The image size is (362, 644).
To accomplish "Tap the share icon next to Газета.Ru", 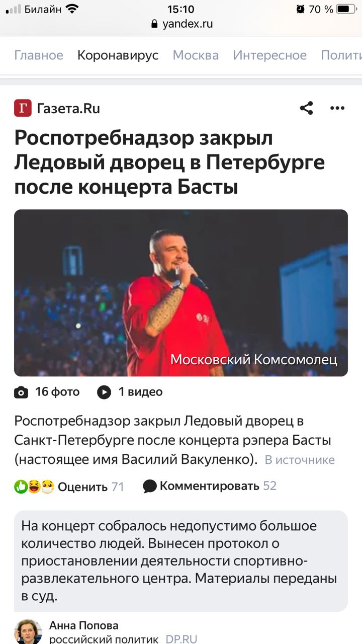I will click(x=306, y=108).
